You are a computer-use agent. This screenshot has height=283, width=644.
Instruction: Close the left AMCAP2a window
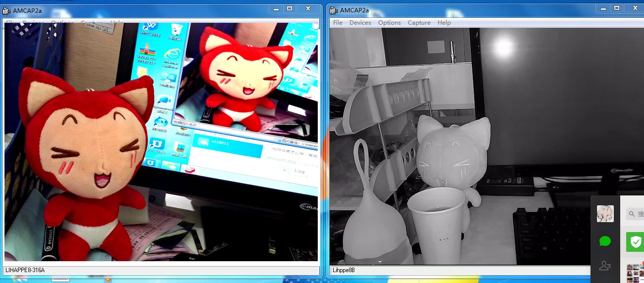tap(308, 8)
